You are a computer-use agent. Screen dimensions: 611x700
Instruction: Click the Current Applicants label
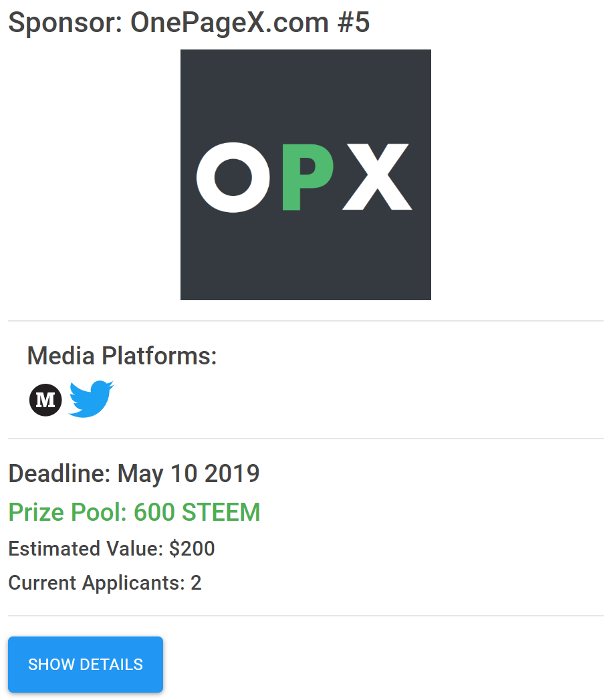pos(96,583)
